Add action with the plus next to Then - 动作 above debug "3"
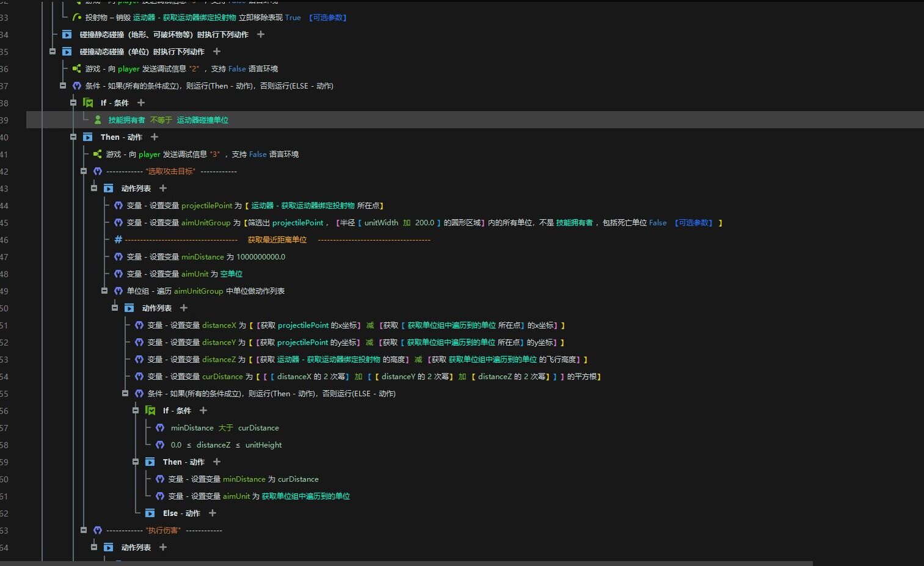The width and height of the screenshot is (924, 566). (155, 137)
